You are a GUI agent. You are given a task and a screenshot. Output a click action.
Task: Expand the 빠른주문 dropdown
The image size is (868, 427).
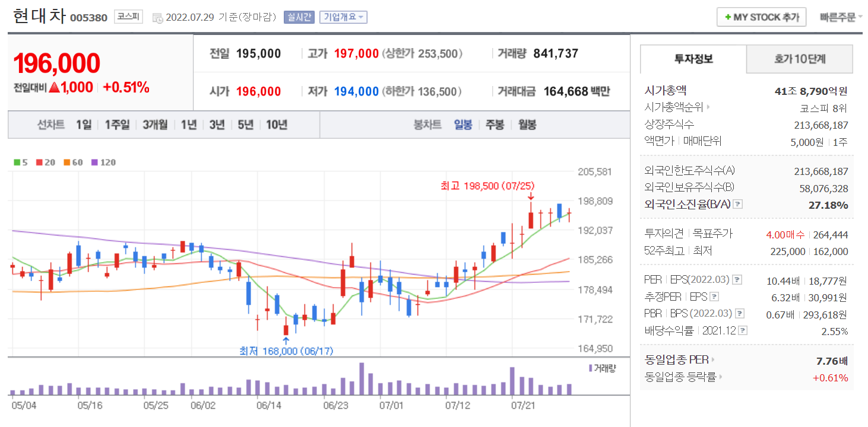841,17
